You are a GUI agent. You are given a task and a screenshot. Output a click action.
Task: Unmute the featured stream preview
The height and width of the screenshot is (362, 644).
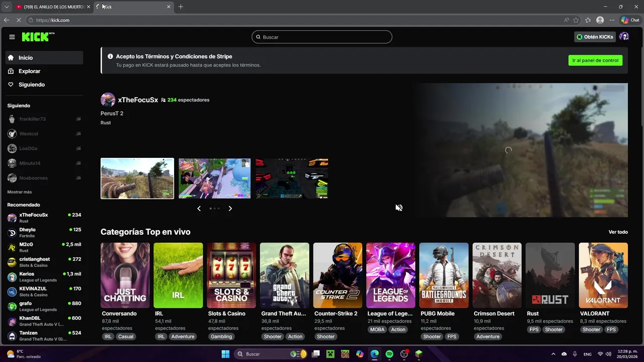coord(399,208)
